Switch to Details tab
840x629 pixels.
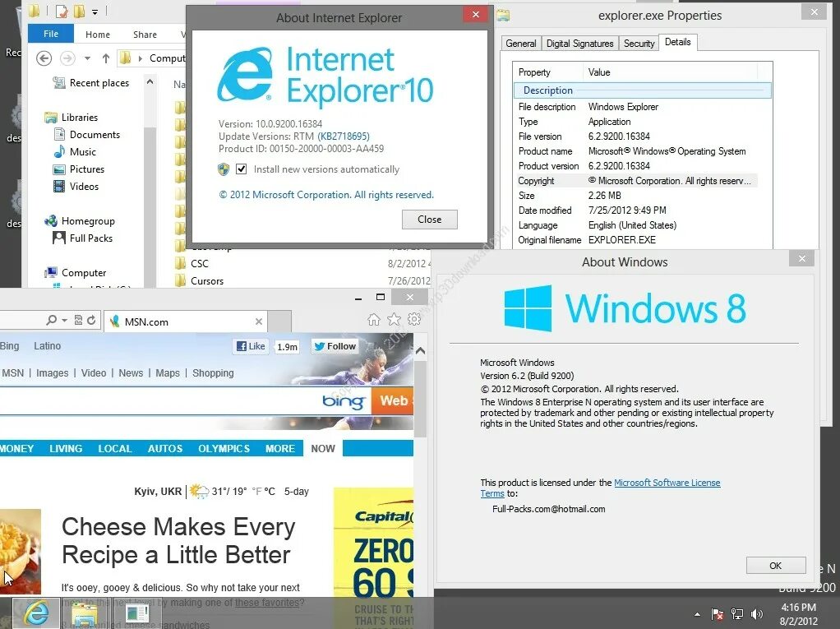(678, 42)
